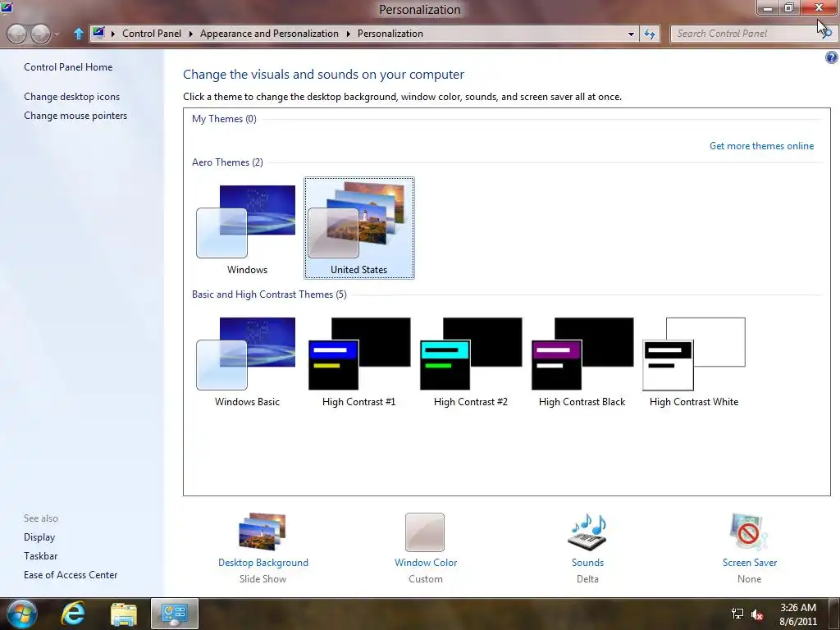Open Ease of Access Center link

pyautogui.click(x=71, y=575)
